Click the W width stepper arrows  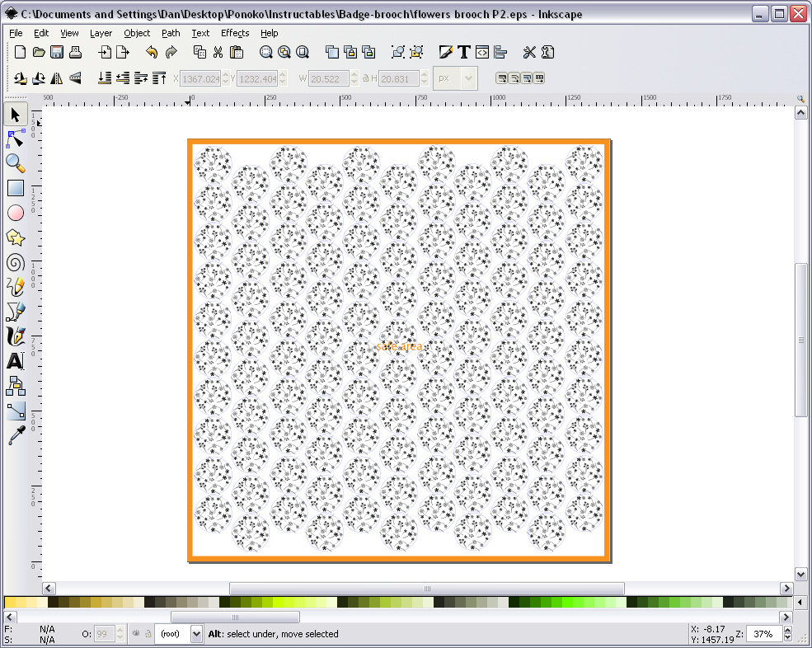click(354, 78)
